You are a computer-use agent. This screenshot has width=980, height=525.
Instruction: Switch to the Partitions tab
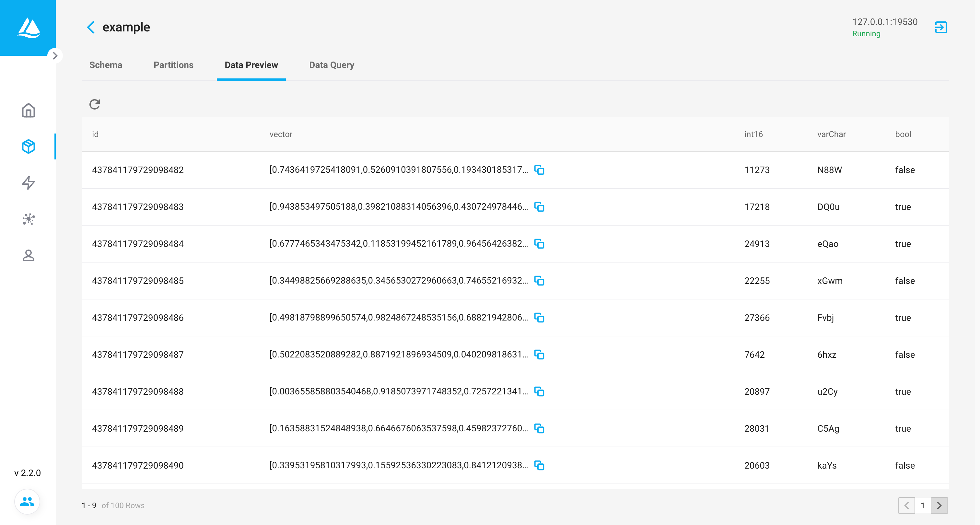(173, 65)
